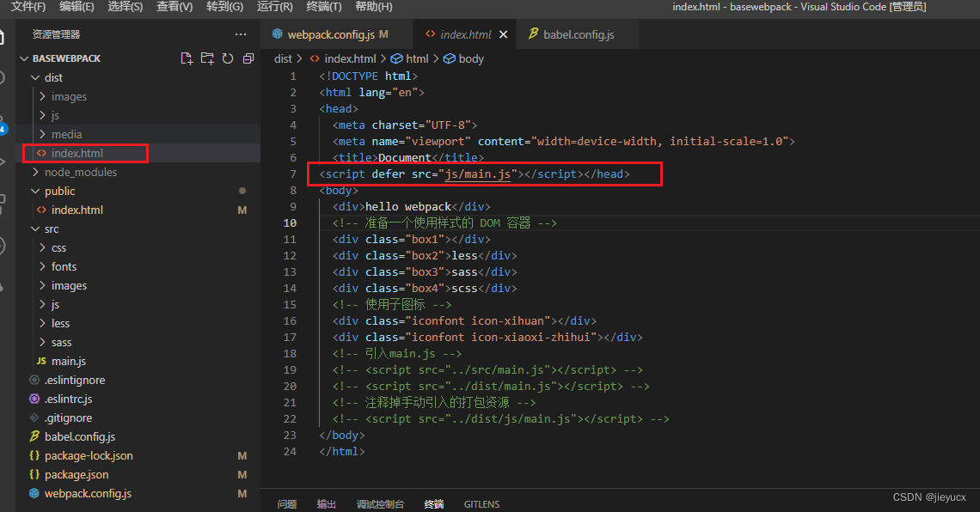Open index.html inside the dist folder
This screenshot has width=980, height=512.
click(138, 153)
